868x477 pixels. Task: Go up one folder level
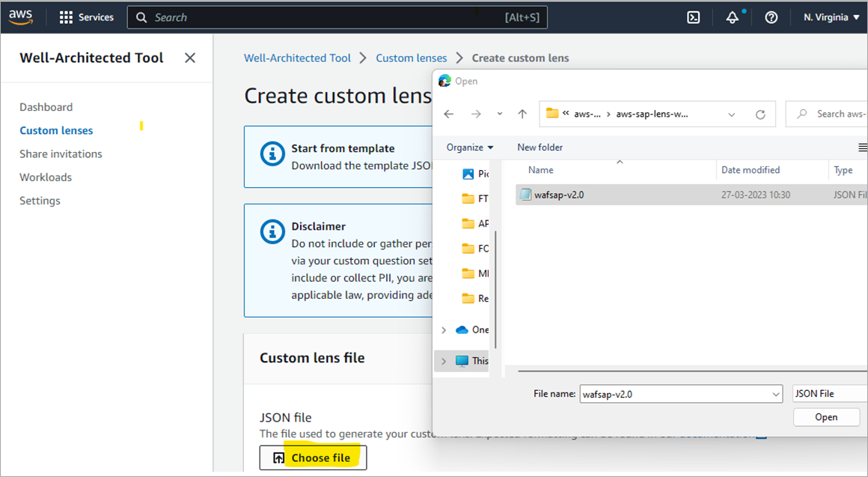point(522,114)
